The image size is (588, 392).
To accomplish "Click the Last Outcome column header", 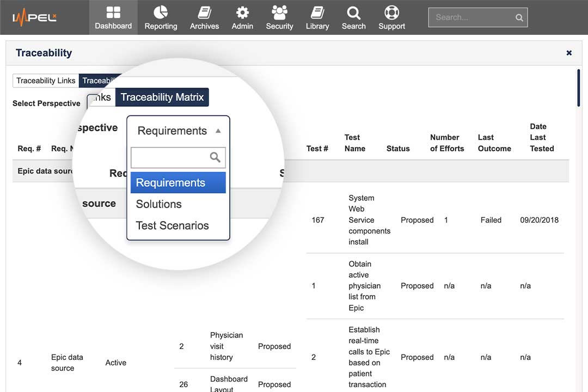I will pyautogui.click(x=494, y=143).
